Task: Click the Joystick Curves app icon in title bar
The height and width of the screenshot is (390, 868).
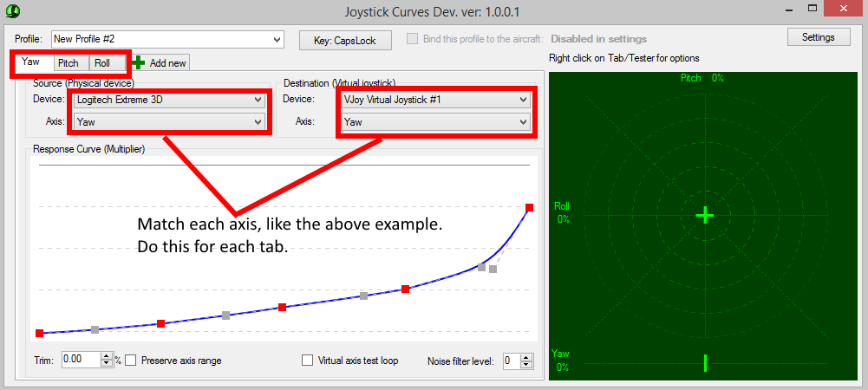Action: pyautogui.click(x=13, y=11)
